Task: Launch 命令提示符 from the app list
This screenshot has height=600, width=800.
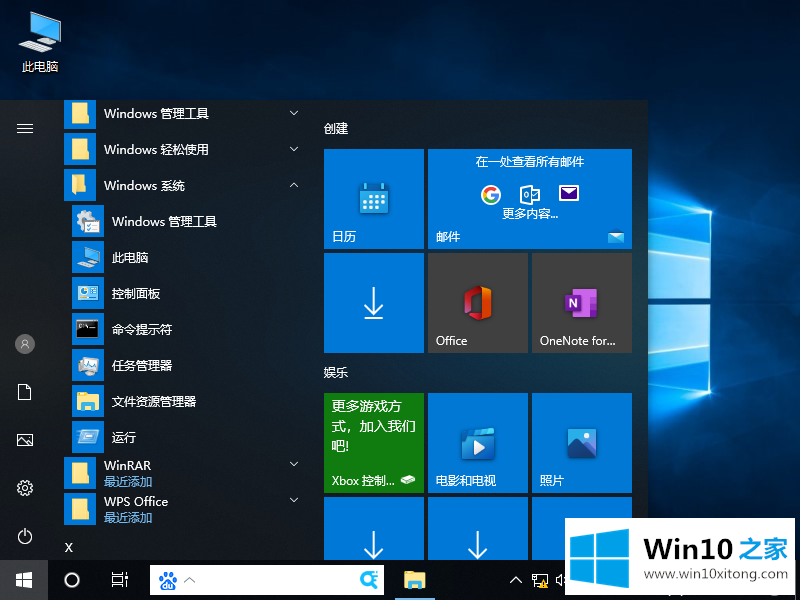Action: 184,329
